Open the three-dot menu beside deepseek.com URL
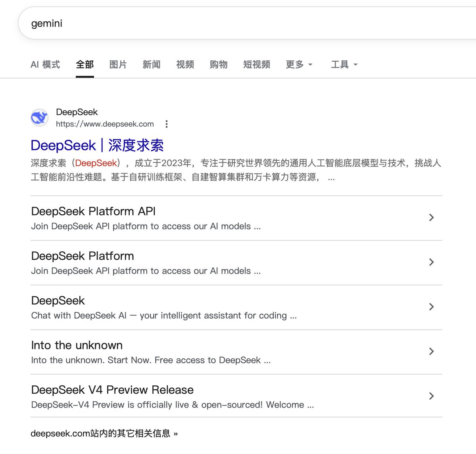Image resolution: width=476 pixels, height=454 pixels. coord(167,124)
